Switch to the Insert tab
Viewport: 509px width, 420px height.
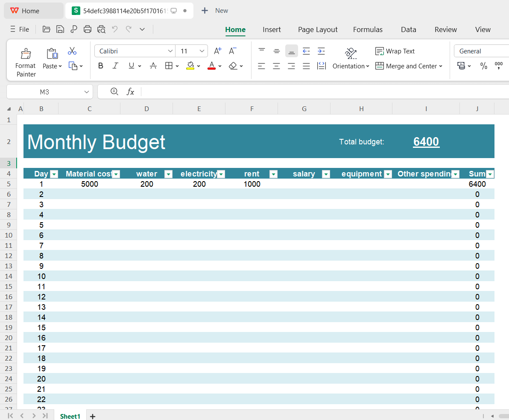click(x=272, y=29)
